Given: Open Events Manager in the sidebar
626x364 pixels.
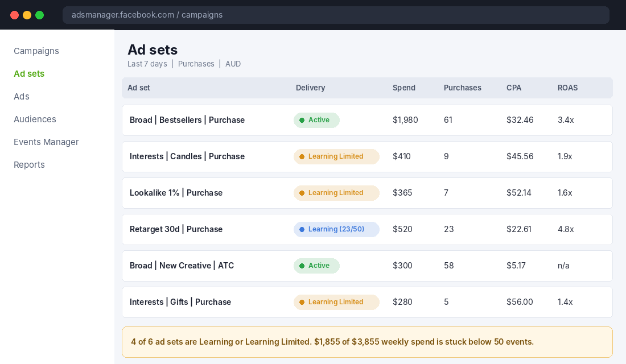Looking at the screenshot, I should (x=46, y=142).
